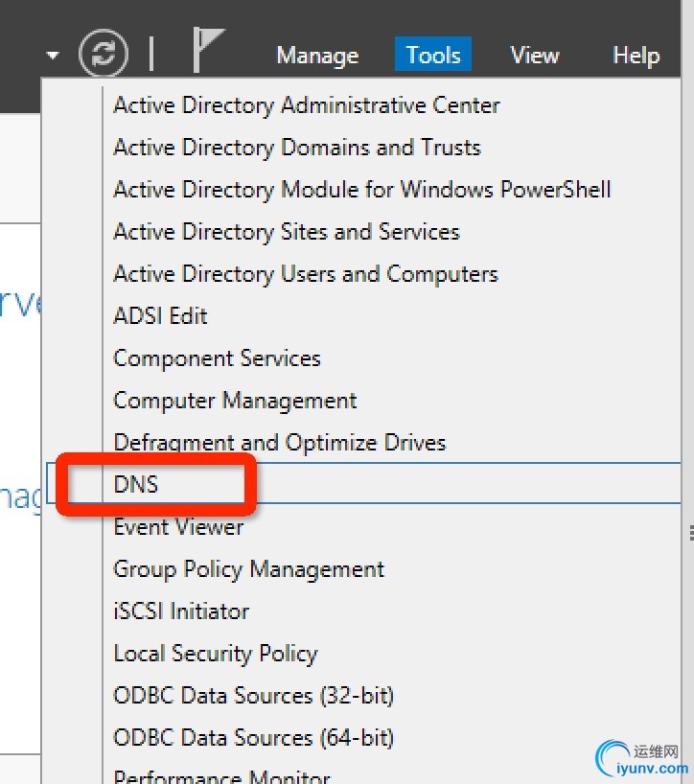Expand the small dropdown arrow beside refresh
This screenshot has height=784, width=694.
coord(53,55)
